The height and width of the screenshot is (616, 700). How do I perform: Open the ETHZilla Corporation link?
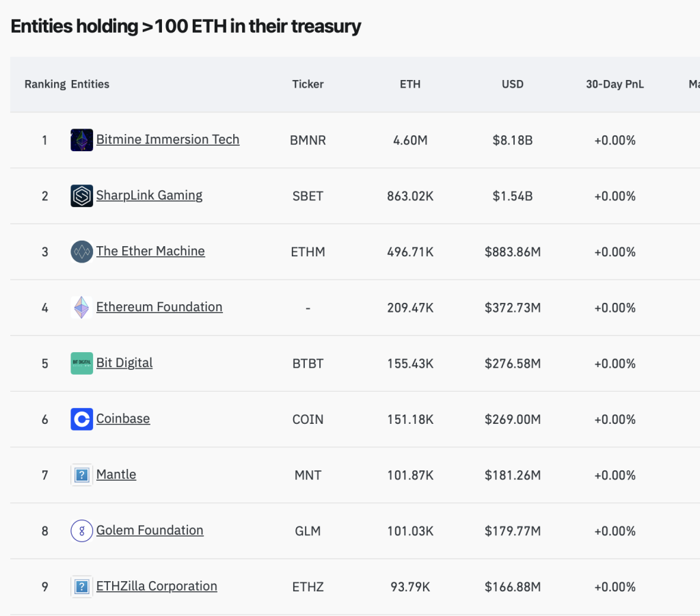pos(157,586)
